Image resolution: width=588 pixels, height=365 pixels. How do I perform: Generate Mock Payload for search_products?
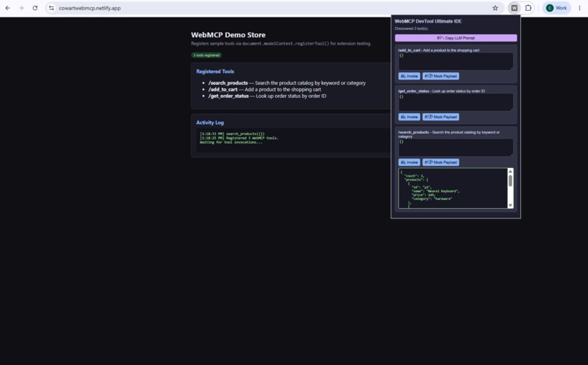441,163
